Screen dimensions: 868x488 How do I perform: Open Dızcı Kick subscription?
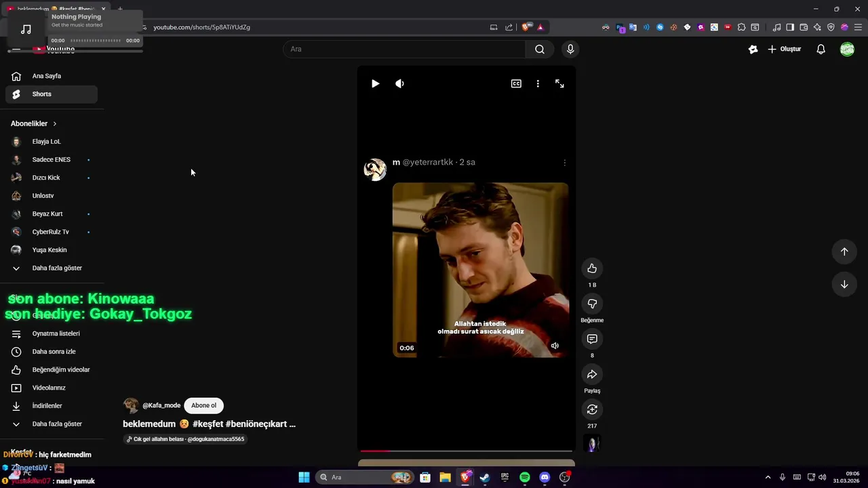(x=52, y=178)
